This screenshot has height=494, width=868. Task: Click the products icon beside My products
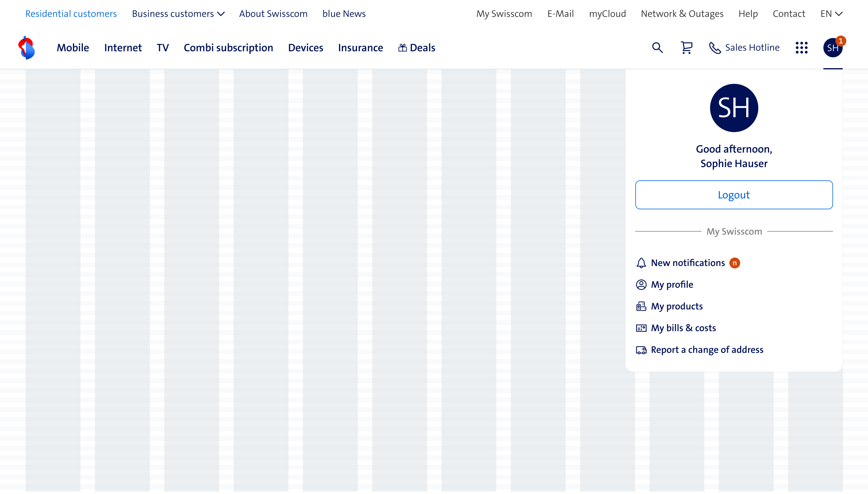[x=641, y=306]
